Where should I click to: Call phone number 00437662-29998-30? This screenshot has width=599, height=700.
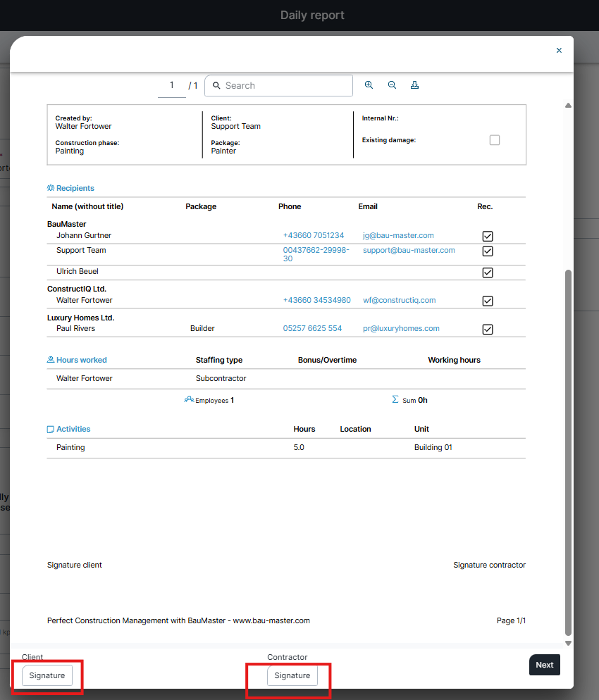click(x=316, y=254)
